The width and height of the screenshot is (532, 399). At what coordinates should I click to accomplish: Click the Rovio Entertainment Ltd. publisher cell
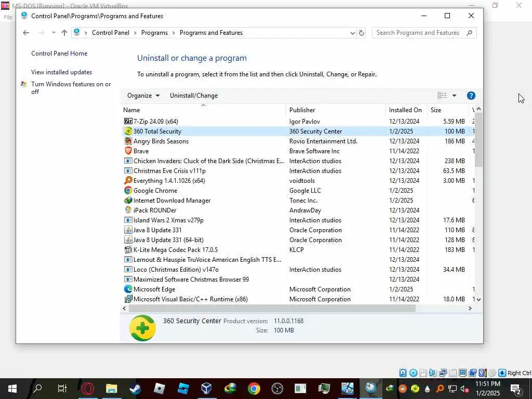point(323,141)
